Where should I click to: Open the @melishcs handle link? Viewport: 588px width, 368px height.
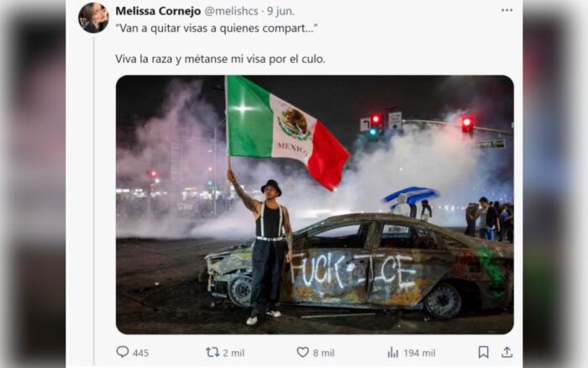point(231,11)
